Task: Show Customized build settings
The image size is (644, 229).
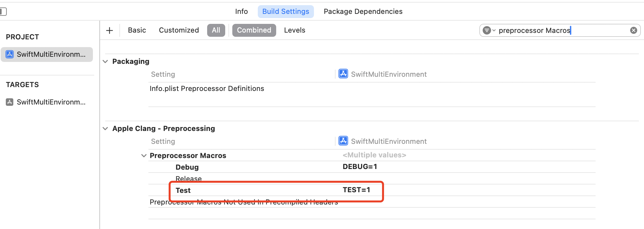Action: (x=179, y=30)
